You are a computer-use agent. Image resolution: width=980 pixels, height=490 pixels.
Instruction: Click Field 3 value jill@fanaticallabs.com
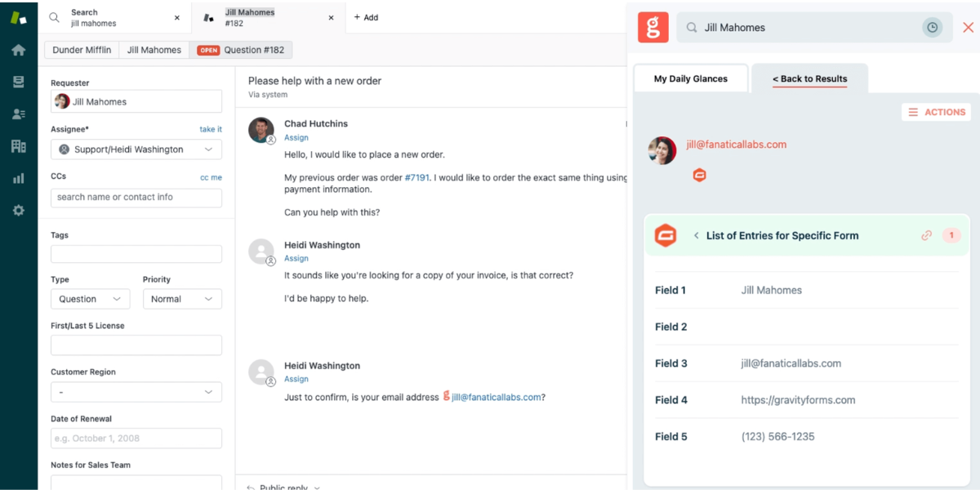click(x=791, y=363)
